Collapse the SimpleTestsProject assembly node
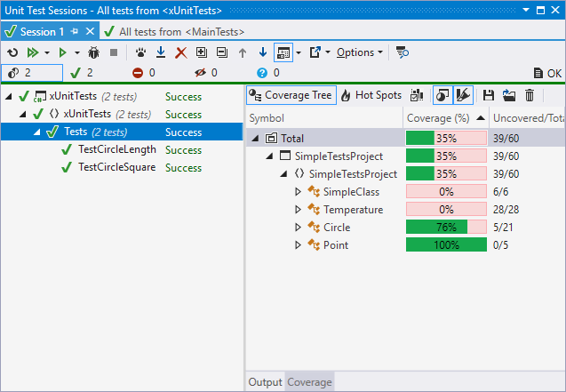566x392 pixels. click(269, 156)
